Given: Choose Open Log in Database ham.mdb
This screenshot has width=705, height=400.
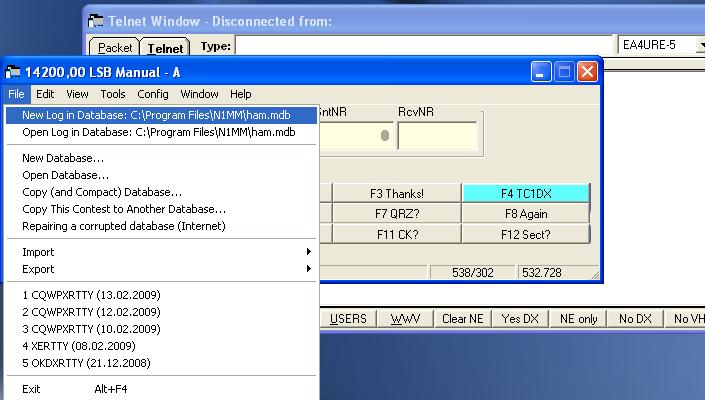Looking at the screenshot, I should [161, 132].
